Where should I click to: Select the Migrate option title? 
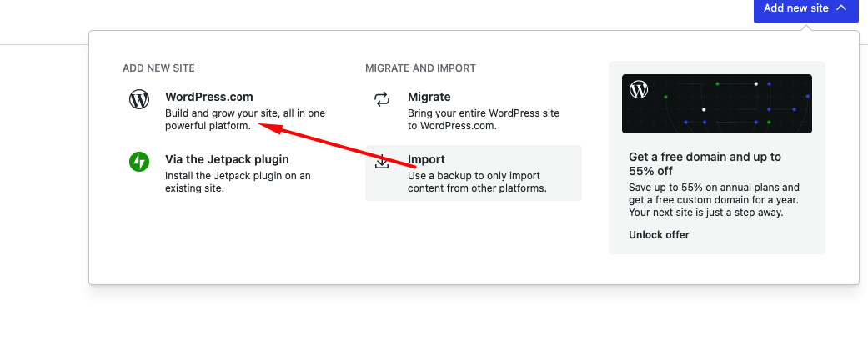pyautogui.click(x=429, y=97)
